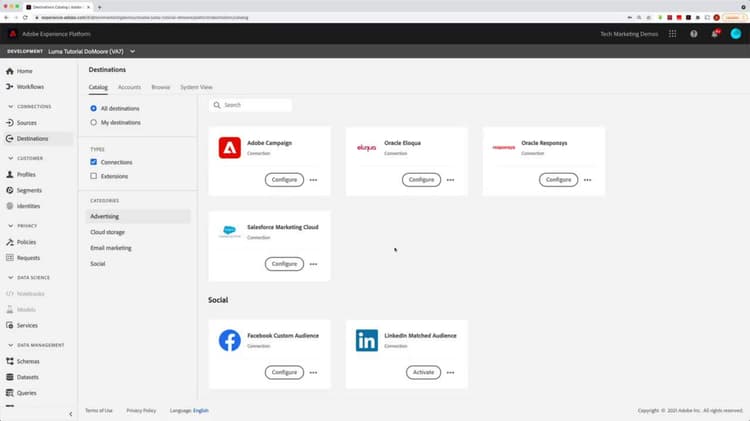Select the Advertising category
This screenshot has height=421, width=750.
[138, 216]
